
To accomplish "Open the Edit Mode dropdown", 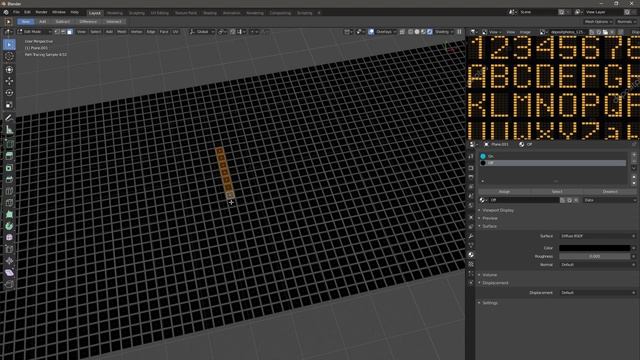I will (35, 31).
